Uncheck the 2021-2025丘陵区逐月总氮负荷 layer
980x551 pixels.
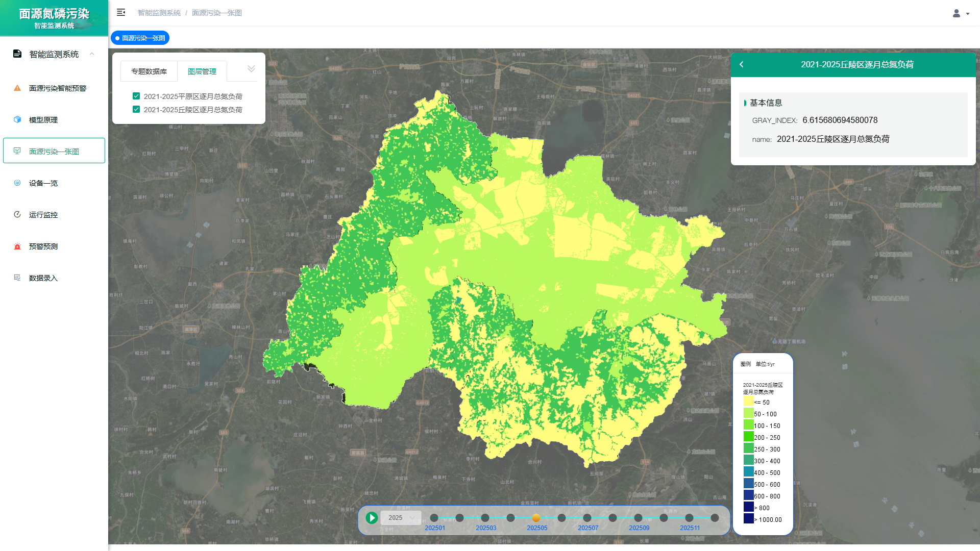click(136, 109)
